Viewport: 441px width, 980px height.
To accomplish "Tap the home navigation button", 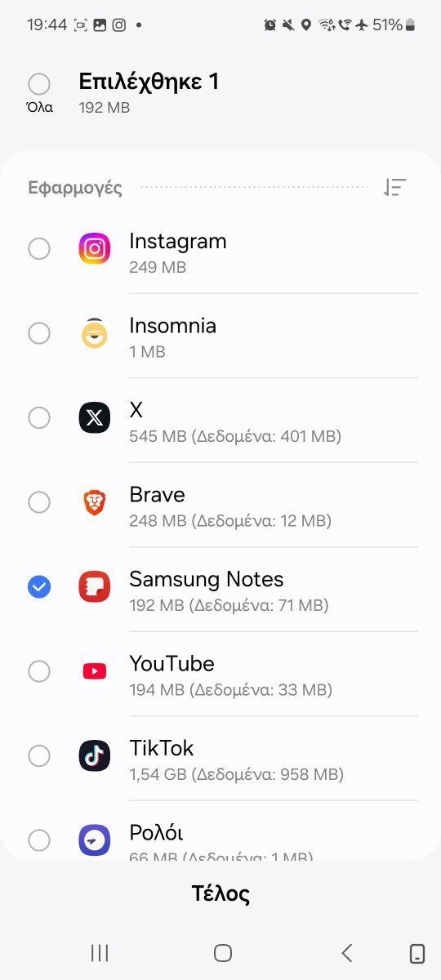I will coord(223,952).
